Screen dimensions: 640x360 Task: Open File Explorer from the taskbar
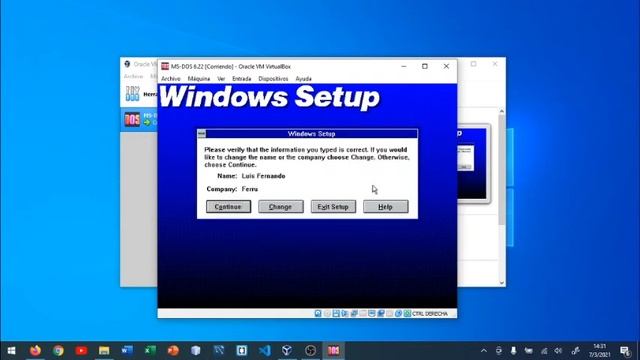pyautogui.click(x=104, y=351)
